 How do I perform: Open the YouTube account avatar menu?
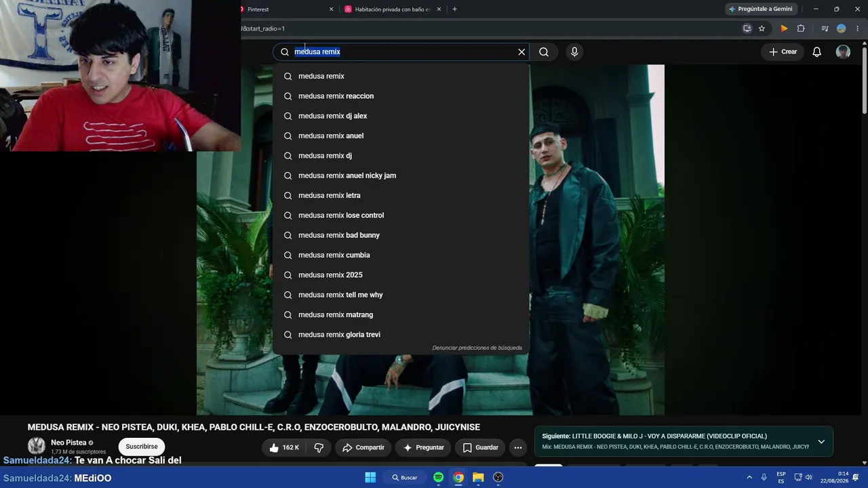[843, 52]
